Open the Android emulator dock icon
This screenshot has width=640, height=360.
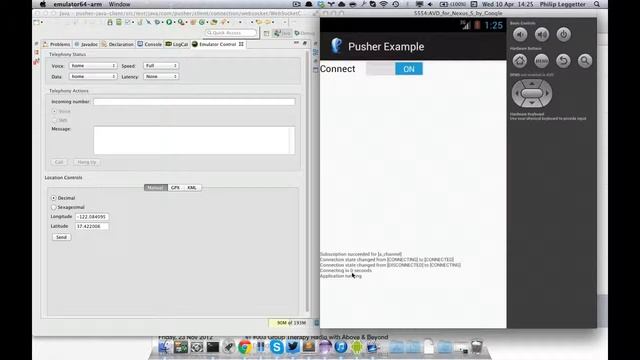(356, 347)
